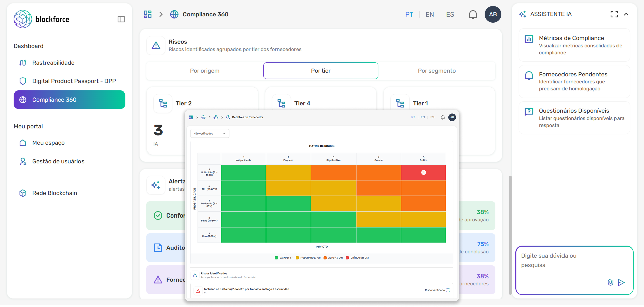This screenshot has width=644, height=307.
Task: Collapse the sidebar with the panel icon
Action: point(121,19)
